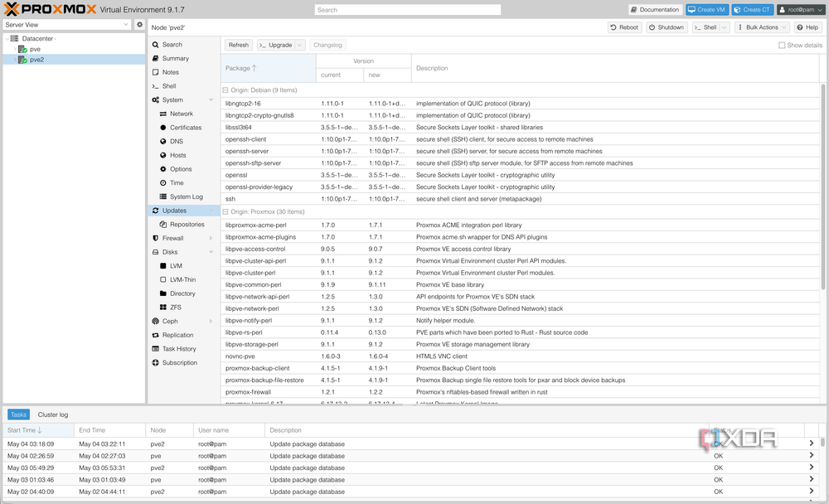Click the Help button

point(807,27)
